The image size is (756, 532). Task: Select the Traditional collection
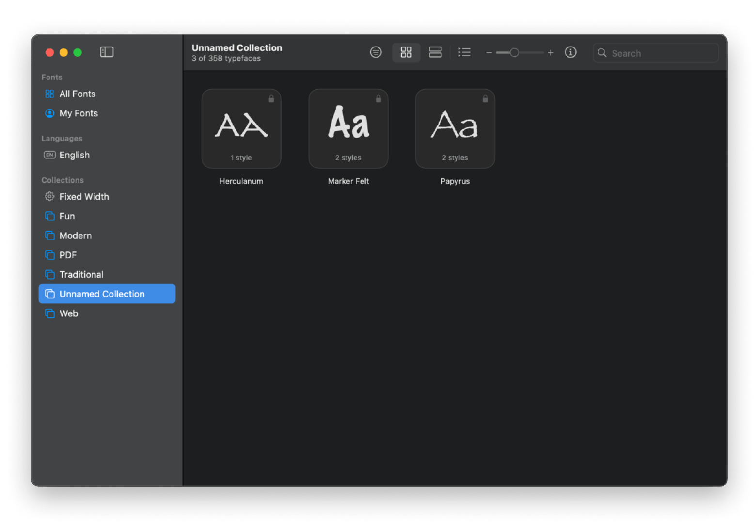pyautogui.click(x=81, y=275)
